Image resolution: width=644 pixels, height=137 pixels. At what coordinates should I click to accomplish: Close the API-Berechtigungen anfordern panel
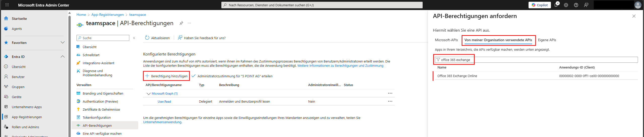tap(634, 16)
